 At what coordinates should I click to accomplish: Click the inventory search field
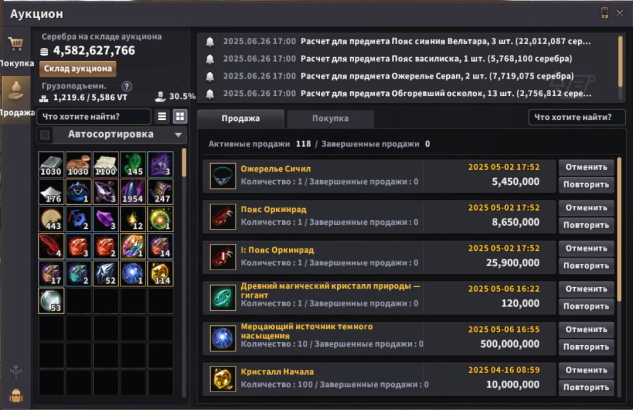coord(94,117)
